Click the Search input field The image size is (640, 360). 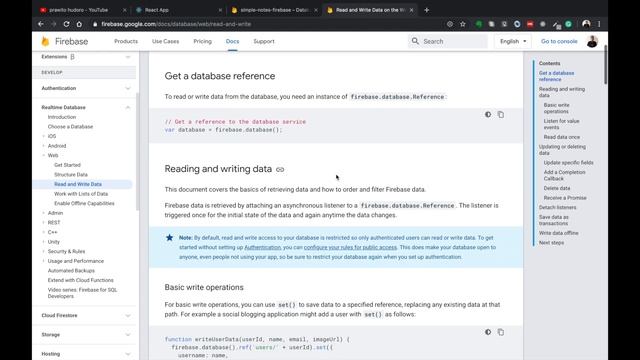coord(448,41)
